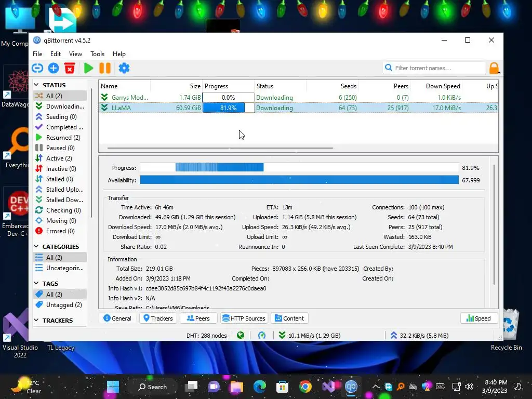Pause torrents with orange pause icon
The width and height of the screenshot is (532, 399).
tap(105, 68)
